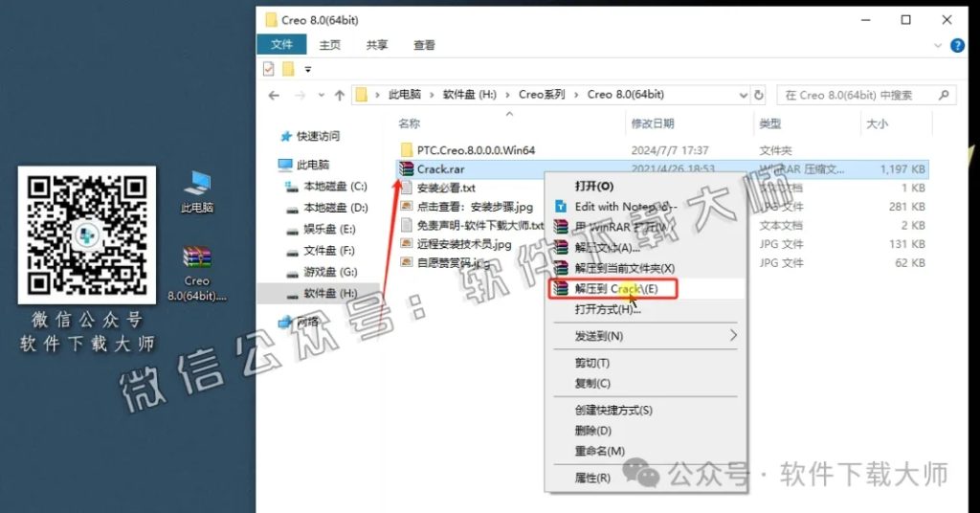Open the Explorer help question mark

click(957, 45)
